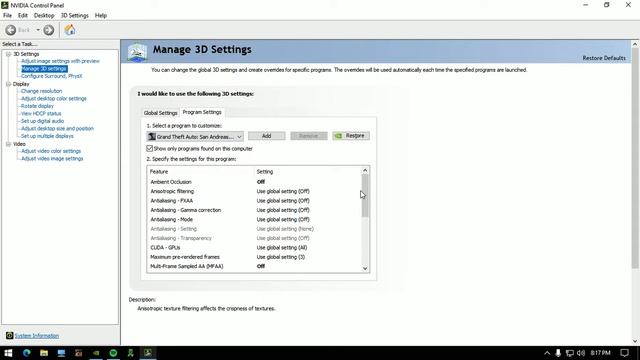
Task: Select the Ambient Occlusion row
Action: pos(254,182)
